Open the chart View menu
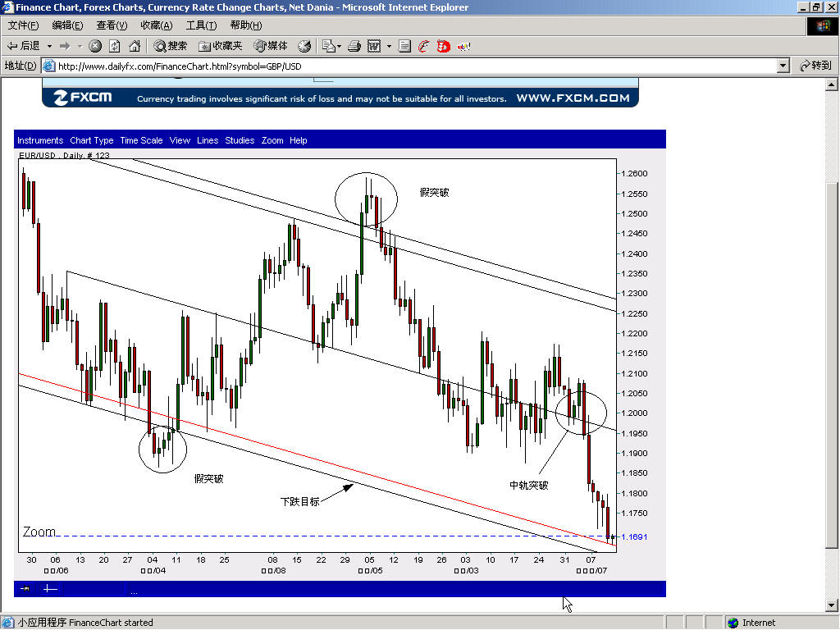 [x=180, y=140]
